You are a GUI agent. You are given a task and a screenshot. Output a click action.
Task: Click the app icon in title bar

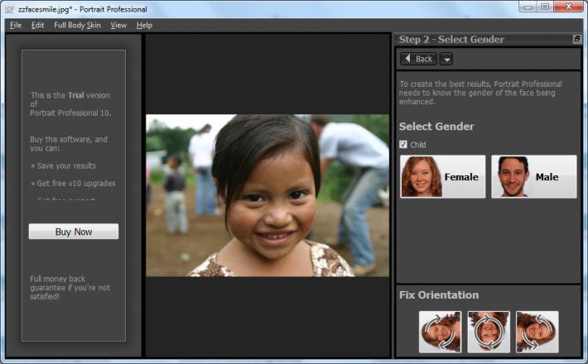coord(10,9)
